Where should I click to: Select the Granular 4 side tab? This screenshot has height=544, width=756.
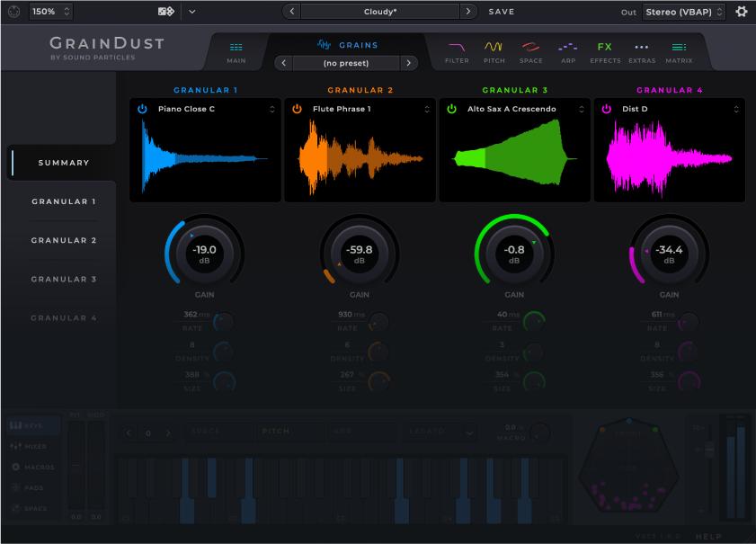point(64,317)
